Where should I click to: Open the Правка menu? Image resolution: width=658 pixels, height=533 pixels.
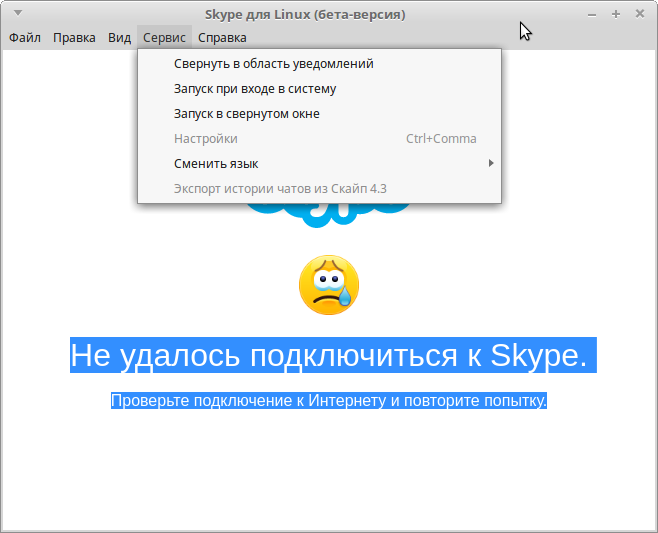tap(74, 37)
